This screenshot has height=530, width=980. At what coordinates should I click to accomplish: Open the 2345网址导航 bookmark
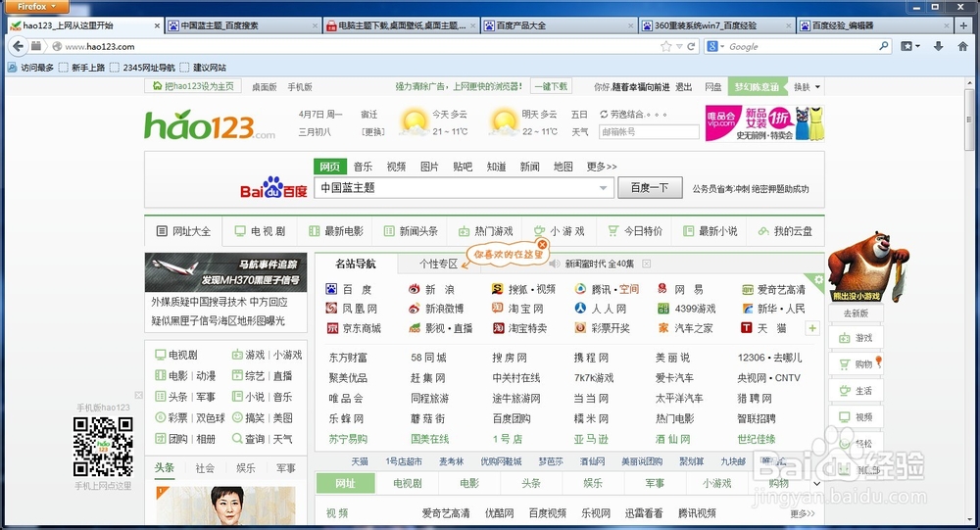142,68
